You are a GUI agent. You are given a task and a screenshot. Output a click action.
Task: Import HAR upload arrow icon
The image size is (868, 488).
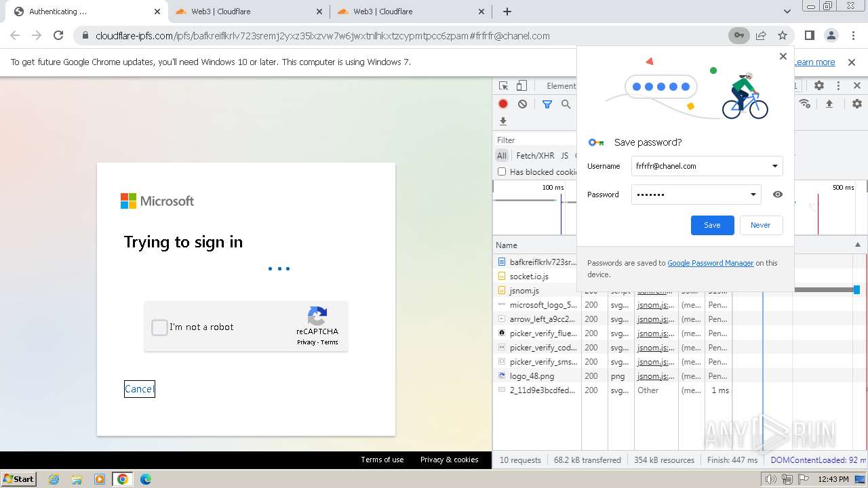point(829,104)
